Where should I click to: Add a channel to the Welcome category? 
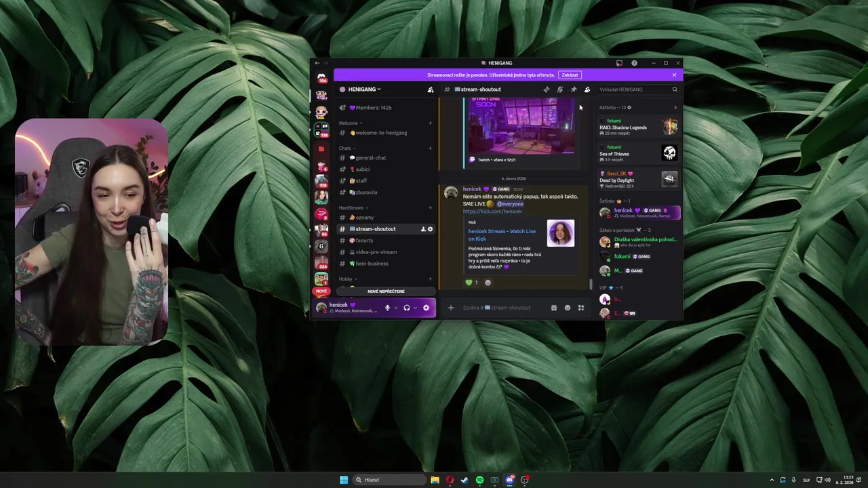tap(430, 123)
